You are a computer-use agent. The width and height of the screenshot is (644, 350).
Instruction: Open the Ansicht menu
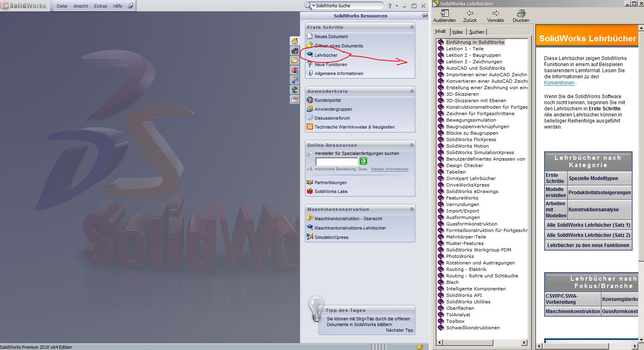(x=81, y=6)
